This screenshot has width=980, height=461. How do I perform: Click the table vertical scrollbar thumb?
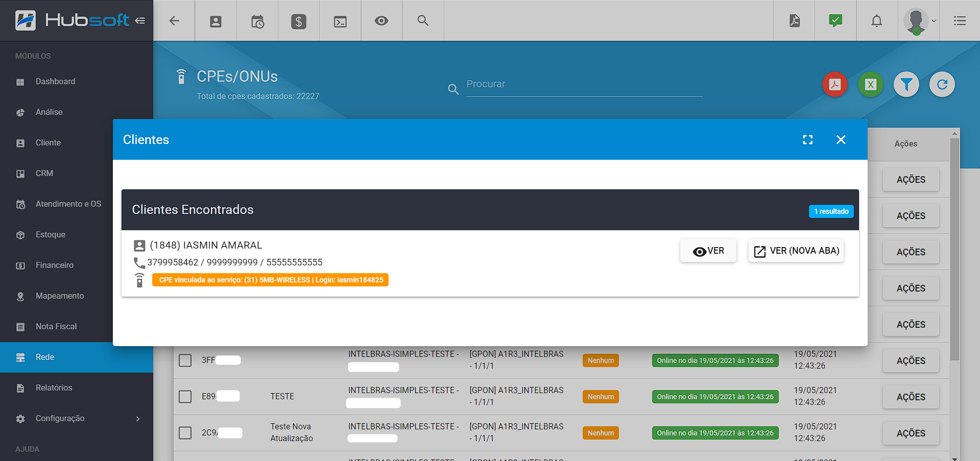[x=954, y=249]
